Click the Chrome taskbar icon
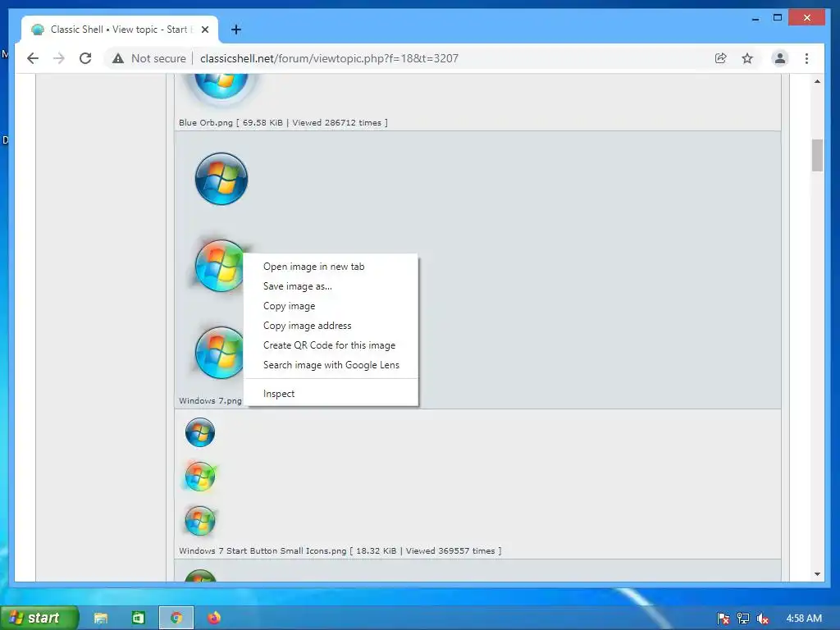Image resolution: width=840 pixels, height=630 pixels. (176, 618)
